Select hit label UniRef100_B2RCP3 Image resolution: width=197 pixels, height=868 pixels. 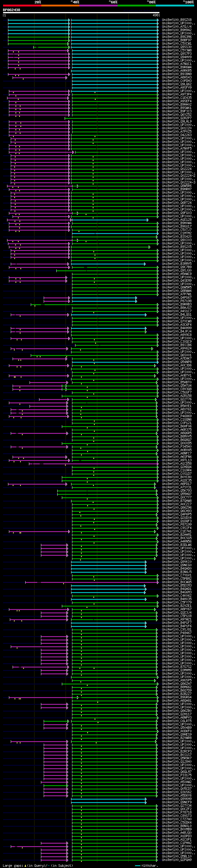pos(177,752)
